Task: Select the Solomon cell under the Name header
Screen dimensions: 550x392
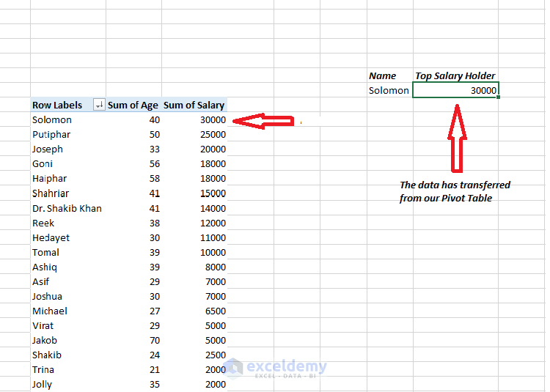Action: click(389, 90)
